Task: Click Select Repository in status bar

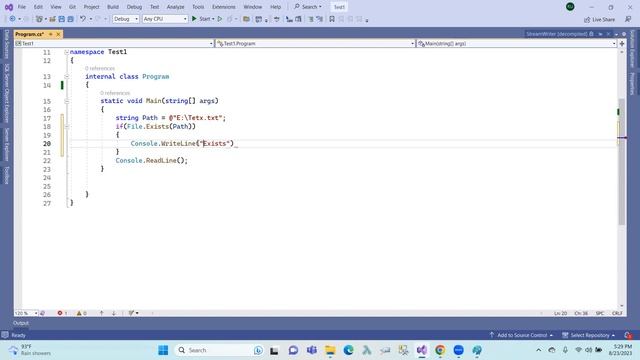Action: (589, 335)
